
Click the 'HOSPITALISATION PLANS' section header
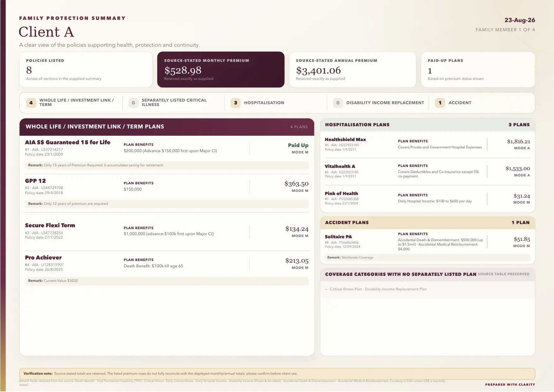357,125
